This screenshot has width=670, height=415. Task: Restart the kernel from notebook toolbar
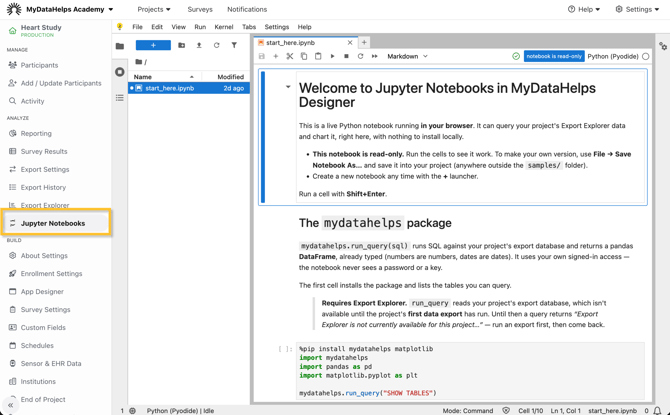click(360, 56)
